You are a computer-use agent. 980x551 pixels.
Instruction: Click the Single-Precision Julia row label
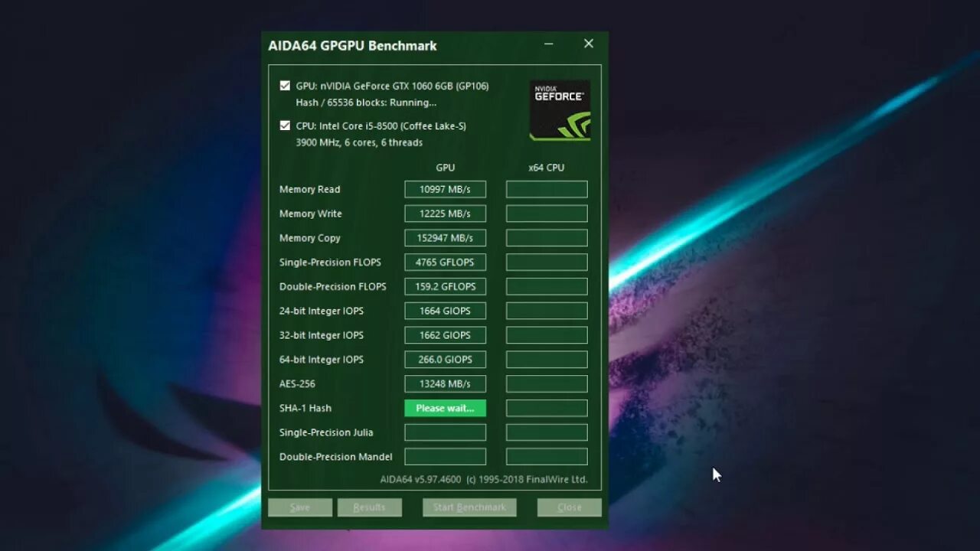coord(326,432)
